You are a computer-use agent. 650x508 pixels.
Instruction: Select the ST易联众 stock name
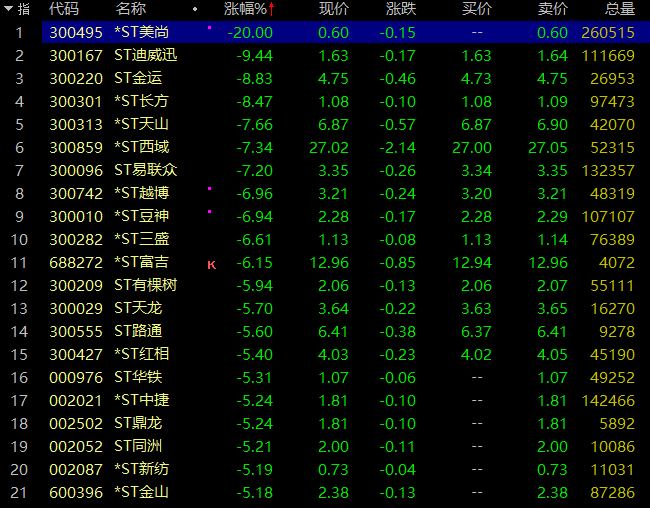(146, 170)
